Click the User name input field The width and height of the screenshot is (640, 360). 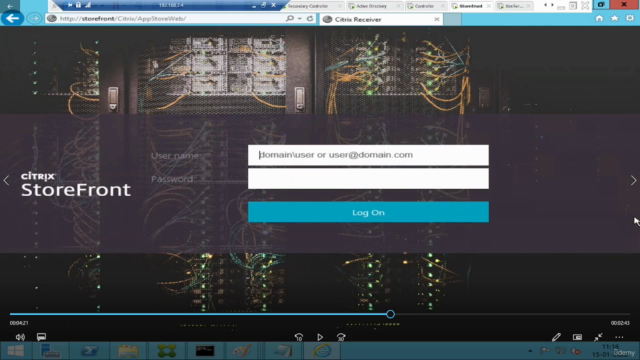coord(368,155)
